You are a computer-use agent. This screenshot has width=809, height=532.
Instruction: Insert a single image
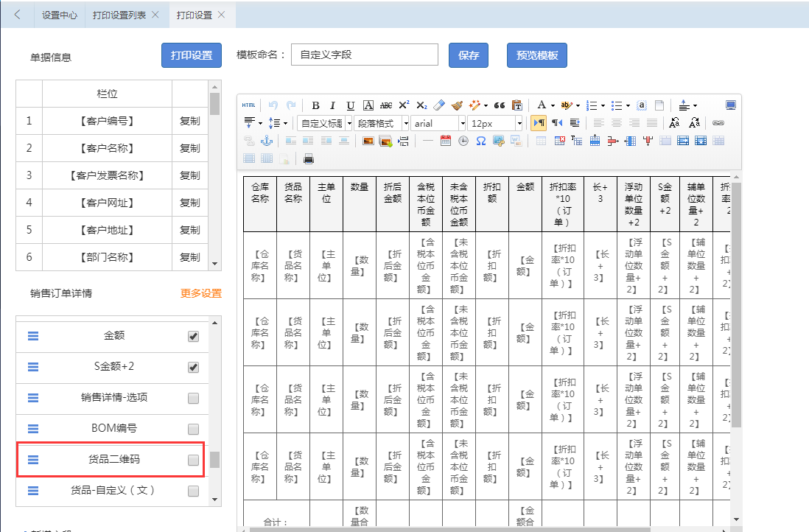tap(368, 141)
